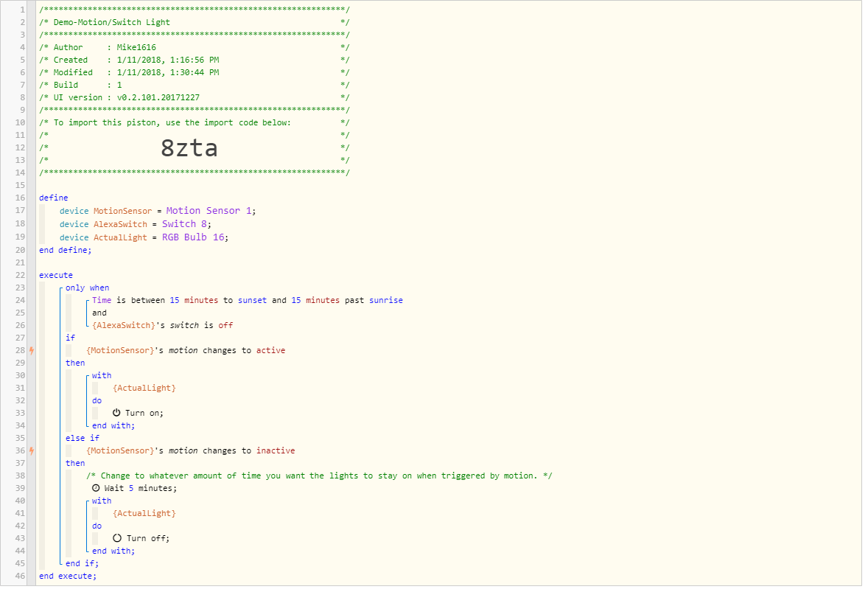Select the ActualLight variable name in define
Screen dimensions: 868x592
click(120, 237)
